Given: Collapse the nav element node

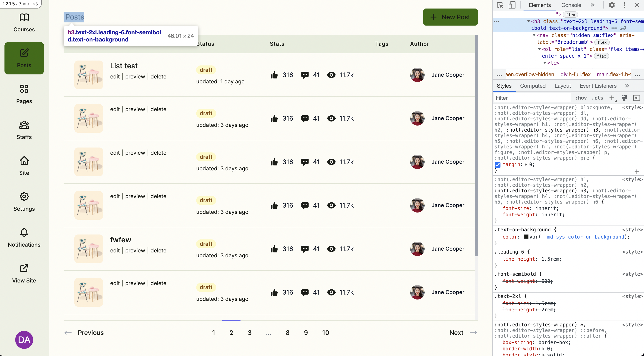Looking at the screenshot, I should click(x=535, y=35).
